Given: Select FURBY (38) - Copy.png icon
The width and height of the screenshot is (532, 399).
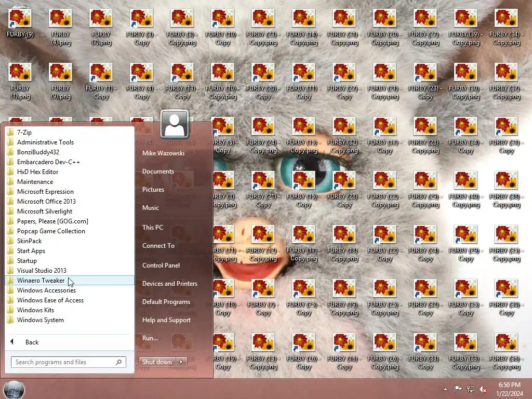Looking at the screenshot, I should click(506, 189).
